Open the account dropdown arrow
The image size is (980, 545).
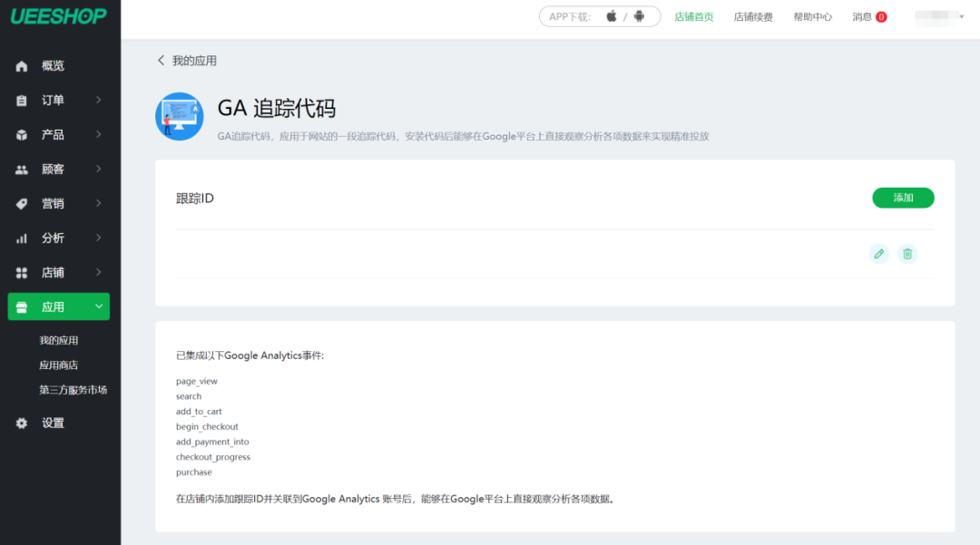pyautogui.click(x=962, y=17)
